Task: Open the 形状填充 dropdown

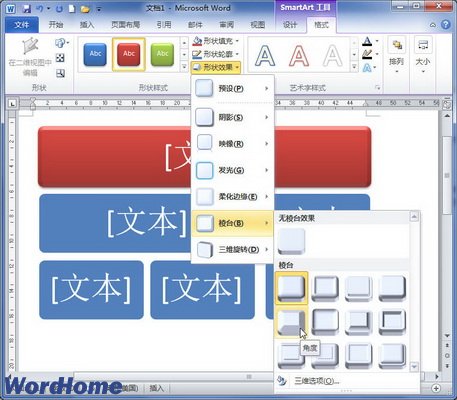Action: click(216, 41)
